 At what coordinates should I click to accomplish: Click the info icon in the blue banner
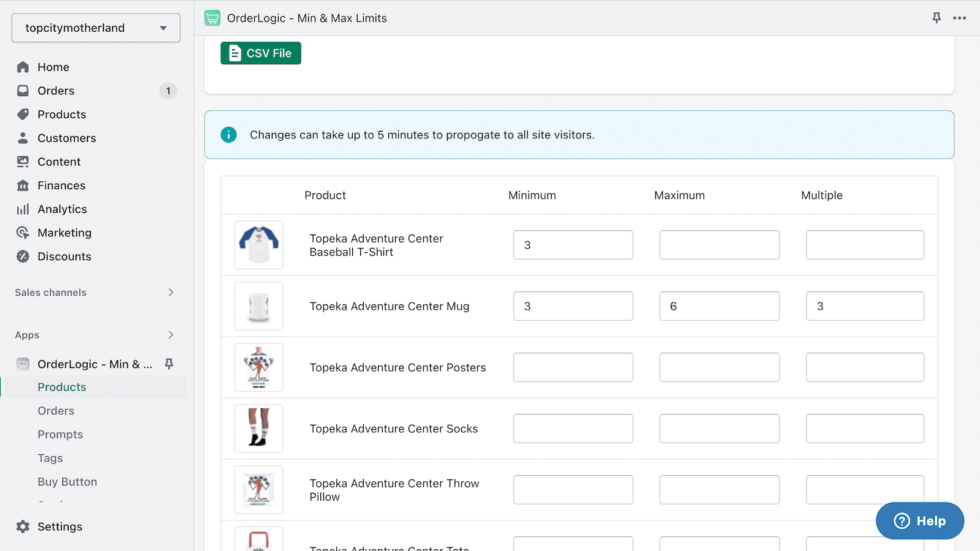point(228,135)
